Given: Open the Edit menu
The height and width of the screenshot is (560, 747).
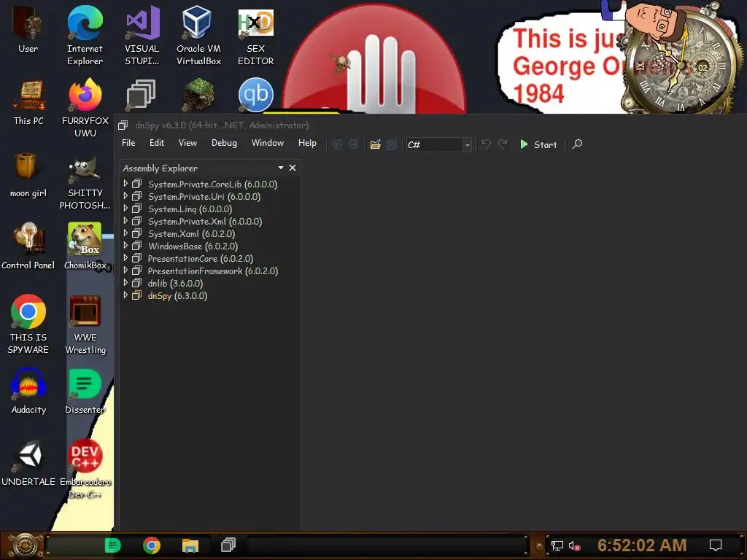Looking at the screenshot, I should click(157, 143).
